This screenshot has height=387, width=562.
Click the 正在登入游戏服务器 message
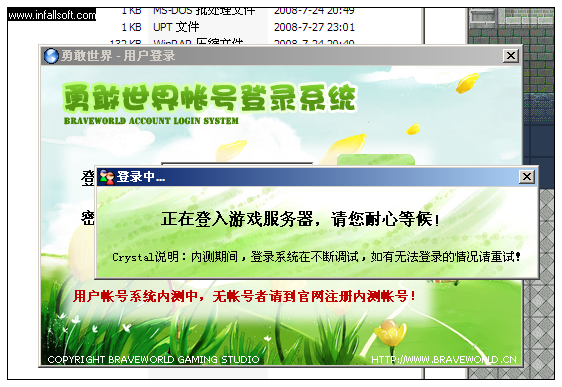(x=300, y=219)
